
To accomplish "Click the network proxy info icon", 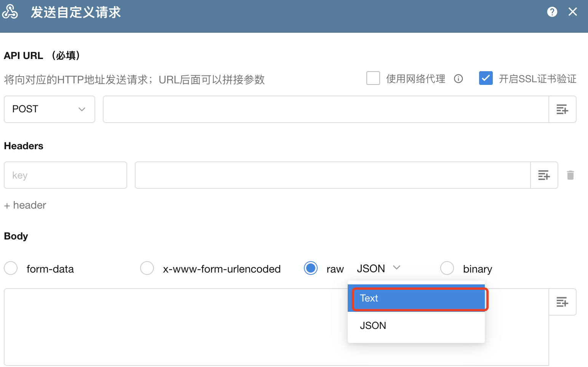I will click(459, 79).
